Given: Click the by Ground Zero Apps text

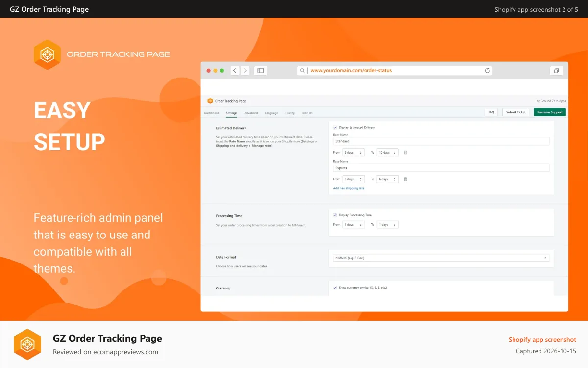Looking at the screenshot, I should (x=551, y=101).
